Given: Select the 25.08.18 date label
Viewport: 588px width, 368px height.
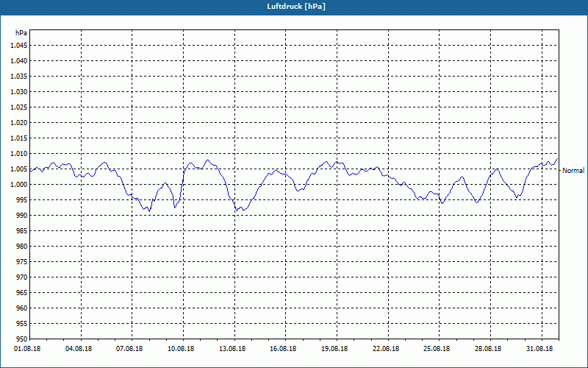Looking at the screenshot, I should pos(437,349).
